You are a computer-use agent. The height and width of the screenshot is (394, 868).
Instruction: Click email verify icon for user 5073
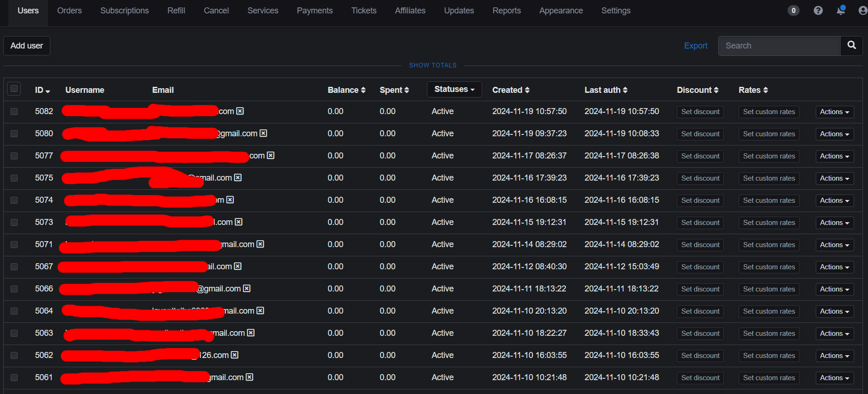click(x=238, y=222)
